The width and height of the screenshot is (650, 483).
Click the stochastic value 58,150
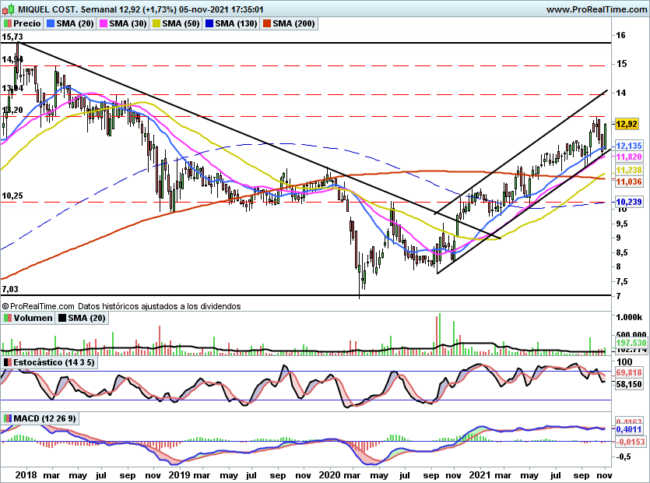click(x=629, y=384)
